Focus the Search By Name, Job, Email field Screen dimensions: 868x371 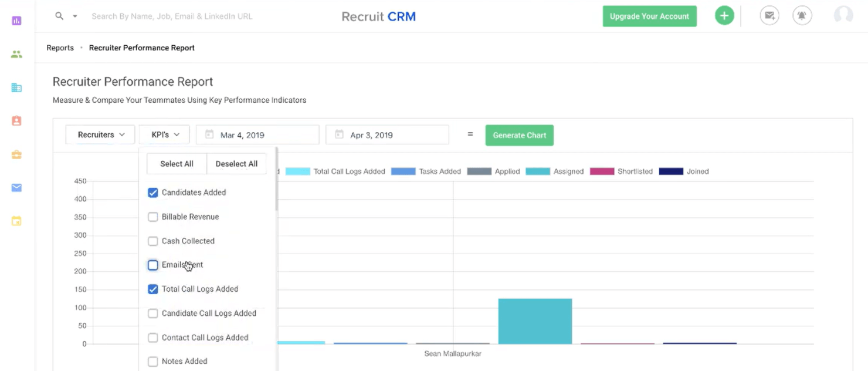click(x=172, y=16)
